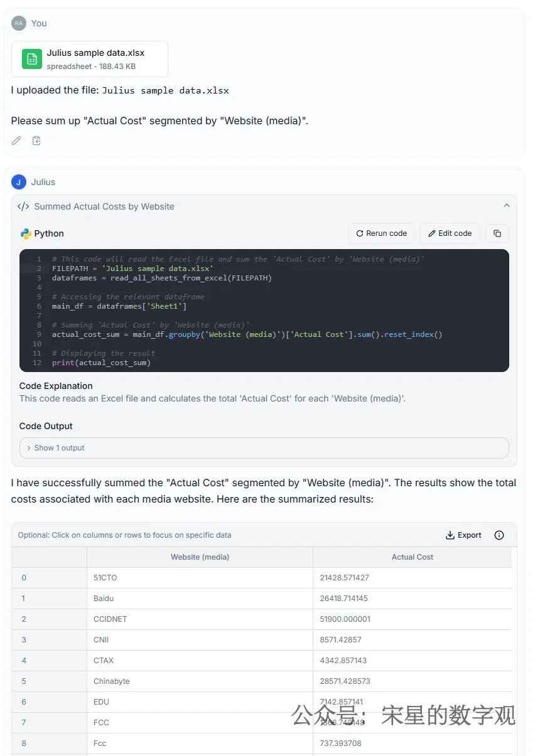Click the copy code icon button
Image resolution: width=540 pixels, height=756 pixels.
pos(497,233)
